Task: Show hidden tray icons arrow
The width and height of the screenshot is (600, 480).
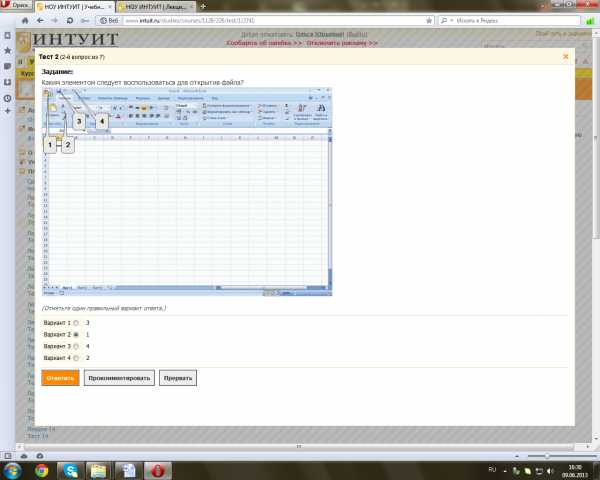Action: [505, 471]
